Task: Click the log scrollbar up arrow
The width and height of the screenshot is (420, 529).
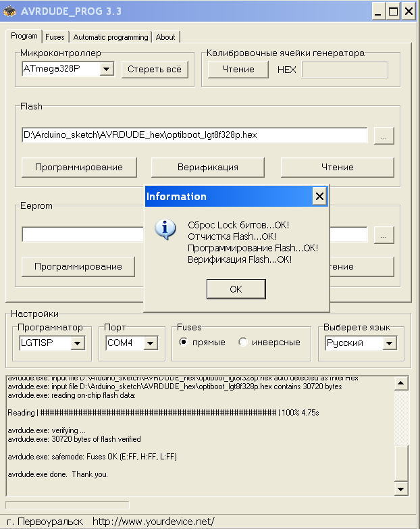Action: pyautogui.click(x=400, y=384)
